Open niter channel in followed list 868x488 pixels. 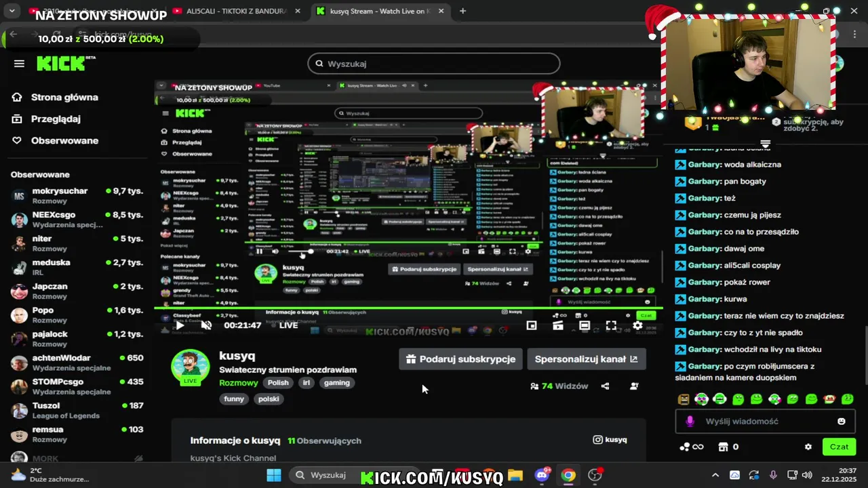coord(77,243)
